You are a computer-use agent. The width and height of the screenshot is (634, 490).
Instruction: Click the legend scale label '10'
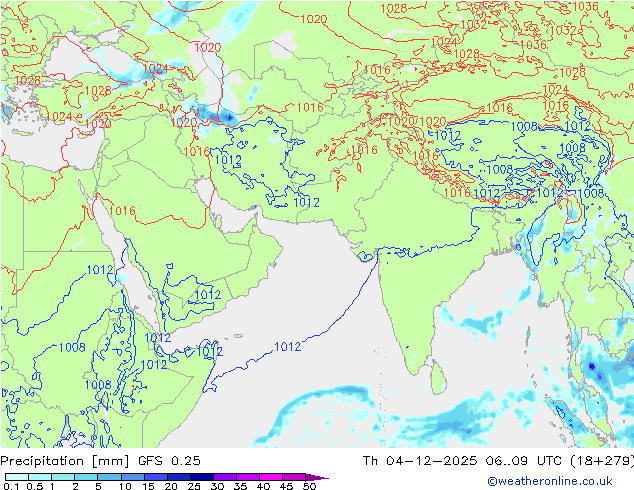pos(125,486)
